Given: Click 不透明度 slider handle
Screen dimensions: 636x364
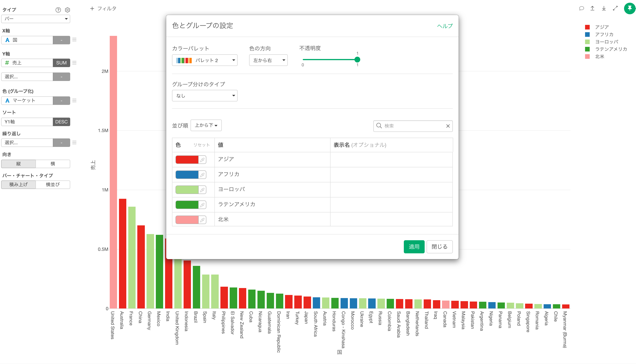Looking at the screenshot, I should [357, 60].
